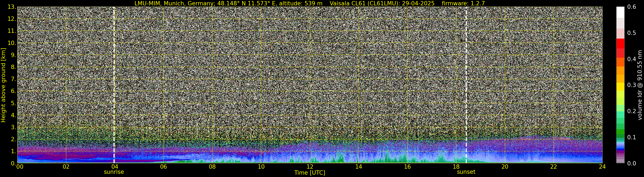
Task: Click the yellow band of the colorbar
Action: click(x=620, y=87)
